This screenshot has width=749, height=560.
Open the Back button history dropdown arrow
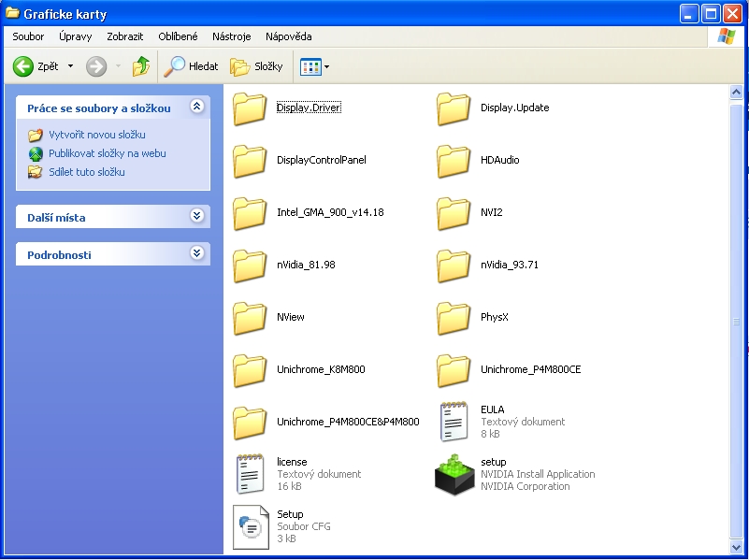[68, 66]
